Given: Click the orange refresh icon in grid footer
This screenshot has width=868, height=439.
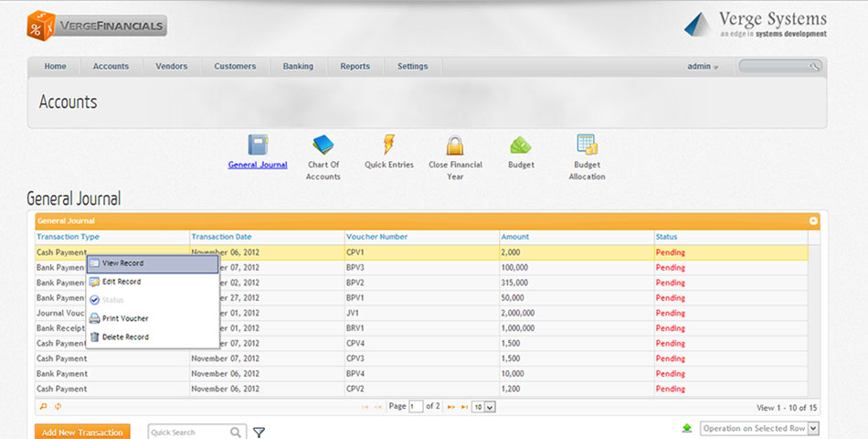Looking at the screenshot, I should (x=58, y=407).
